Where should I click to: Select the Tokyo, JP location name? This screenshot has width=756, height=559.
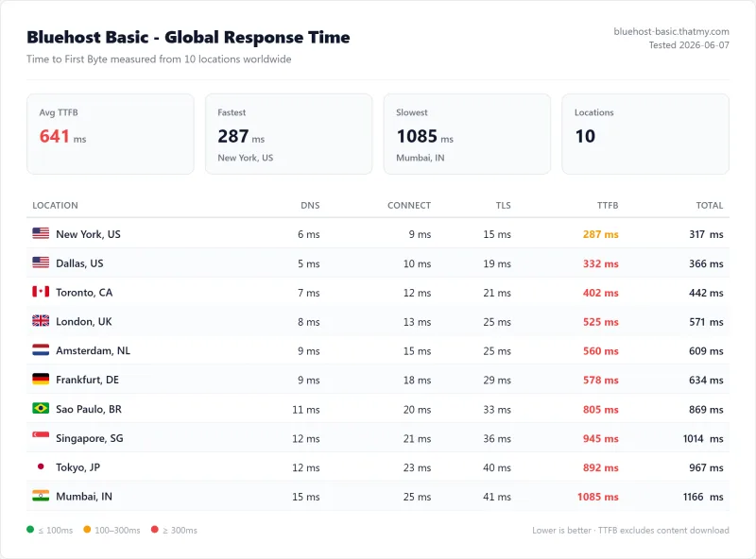tap(78, 467)
